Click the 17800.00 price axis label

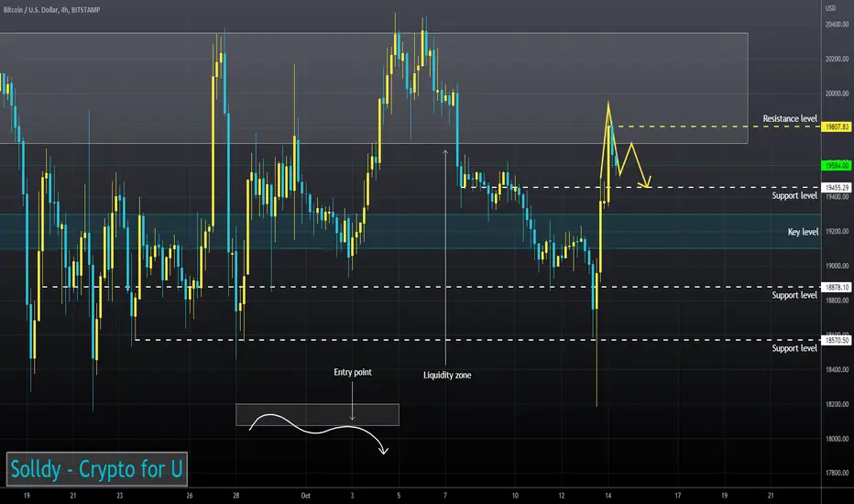pyautogui.click(x=837, y=474)
